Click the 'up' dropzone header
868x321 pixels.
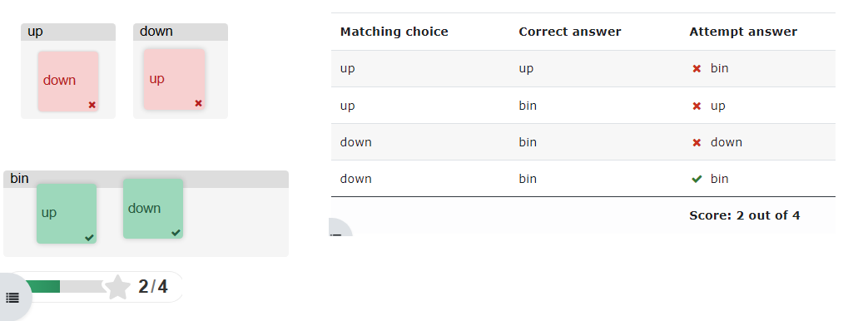pos(68,32)
